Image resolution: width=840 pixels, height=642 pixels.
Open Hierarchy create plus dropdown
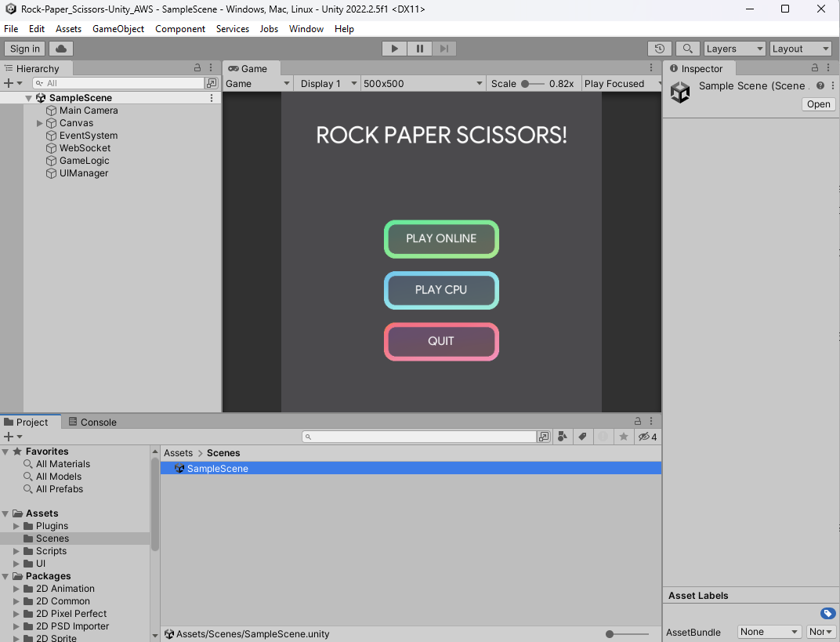click(13, 83)
